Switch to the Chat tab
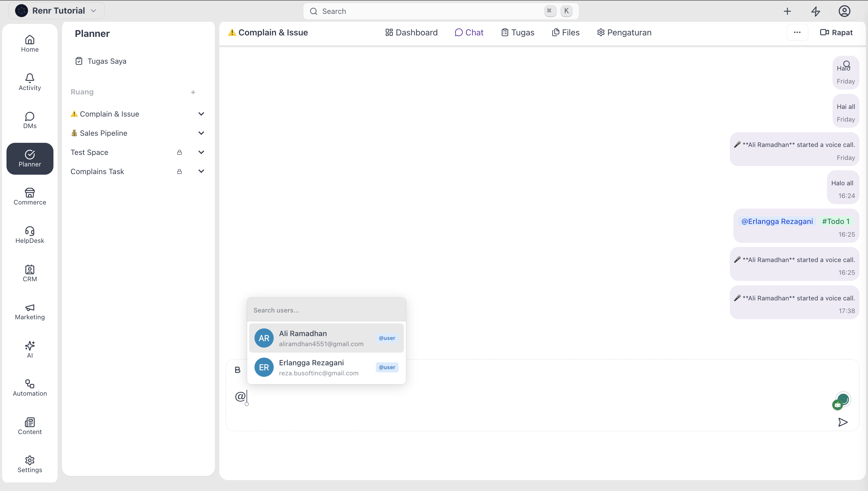The height and width of the screenshot is (491, 868). (x=469, y=32)
